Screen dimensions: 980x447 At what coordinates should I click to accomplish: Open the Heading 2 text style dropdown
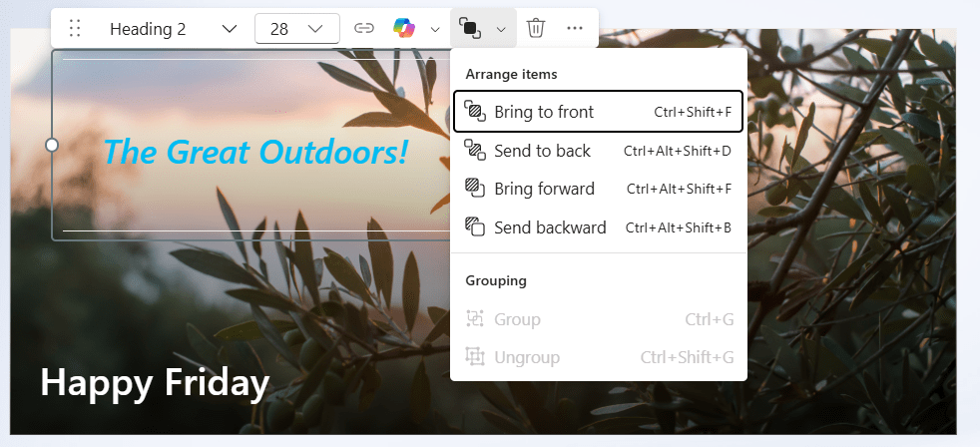172,29
